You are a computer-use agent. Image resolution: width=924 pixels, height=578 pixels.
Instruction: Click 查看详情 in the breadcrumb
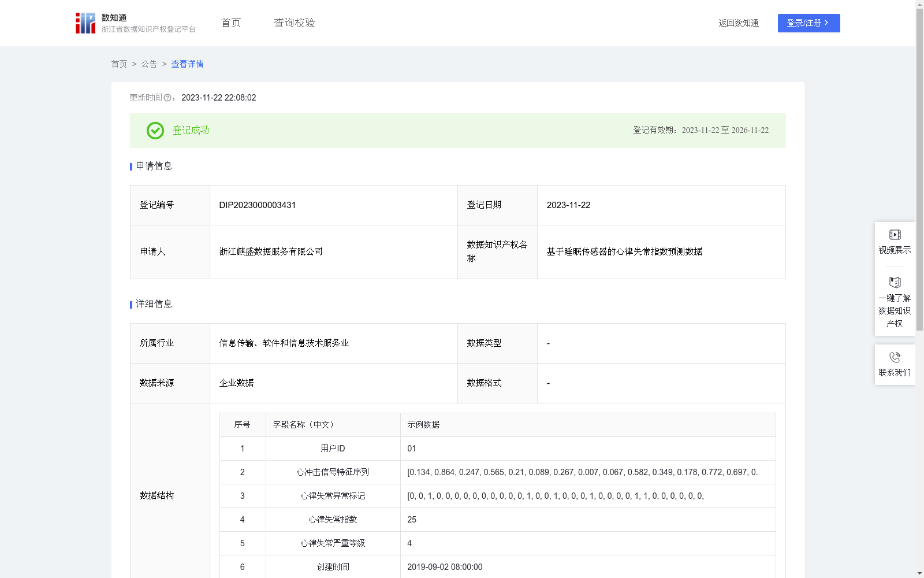(x=187, y=64)
